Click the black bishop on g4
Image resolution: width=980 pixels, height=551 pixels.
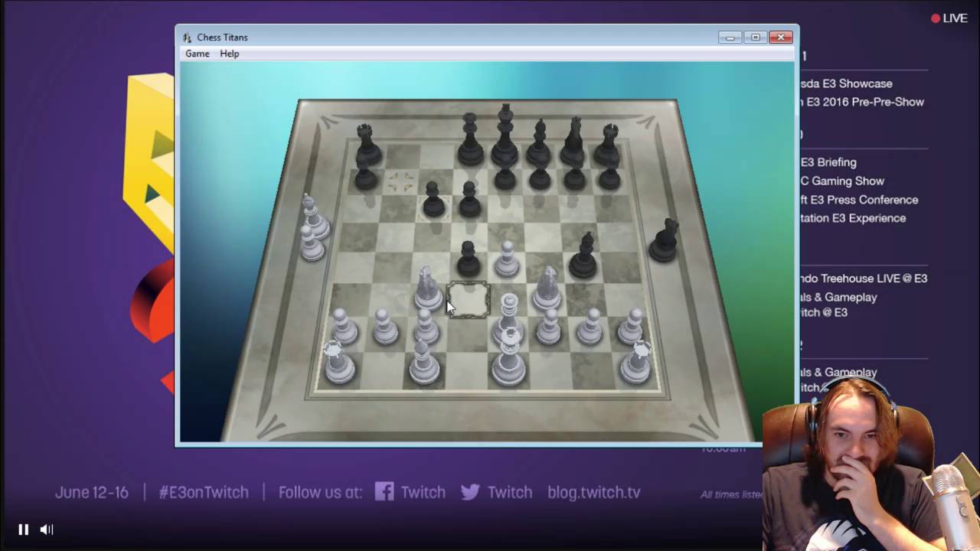(583, 256)
